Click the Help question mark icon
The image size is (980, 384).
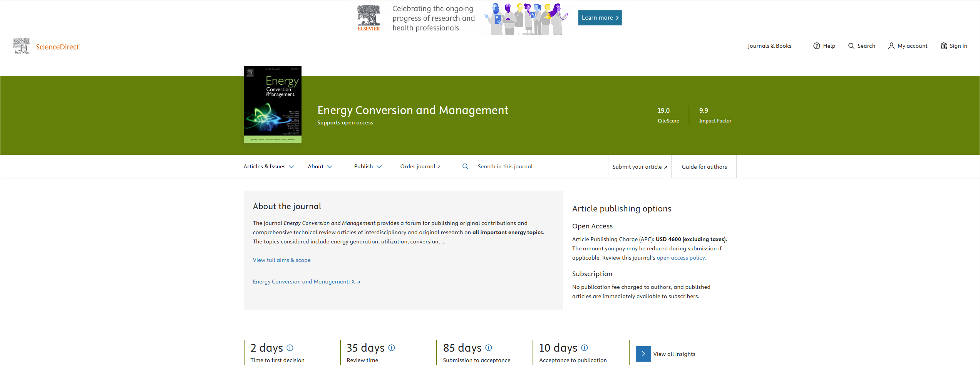coord(816,46)
